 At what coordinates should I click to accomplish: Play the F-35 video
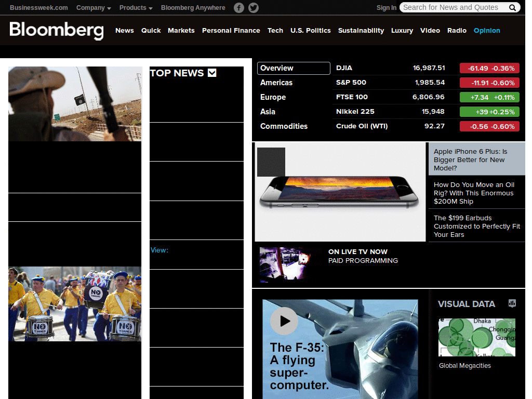pos(284,321)
